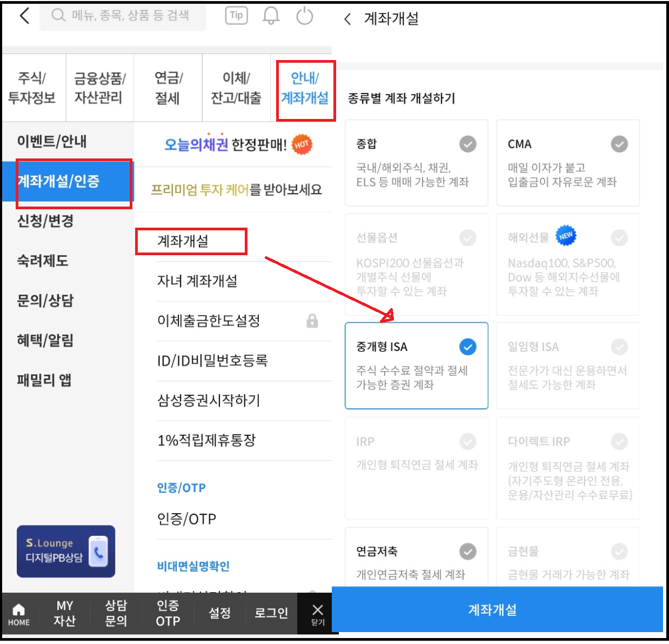This screenshot has height=644, width=669.
Task: Select the CMA account checkmark
Action: tap(619, 144)
